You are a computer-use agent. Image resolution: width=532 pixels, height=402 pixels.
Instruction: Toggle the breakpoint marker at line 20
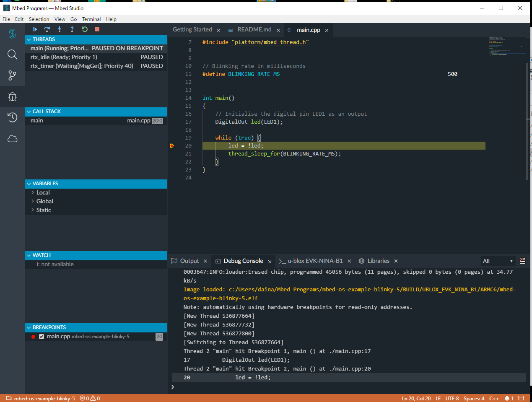(172, 145)
